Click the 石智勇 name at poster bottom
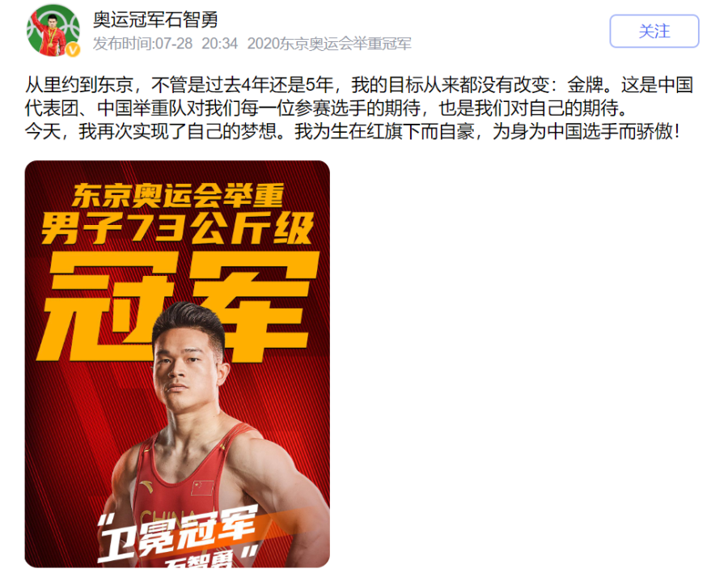 200,561
